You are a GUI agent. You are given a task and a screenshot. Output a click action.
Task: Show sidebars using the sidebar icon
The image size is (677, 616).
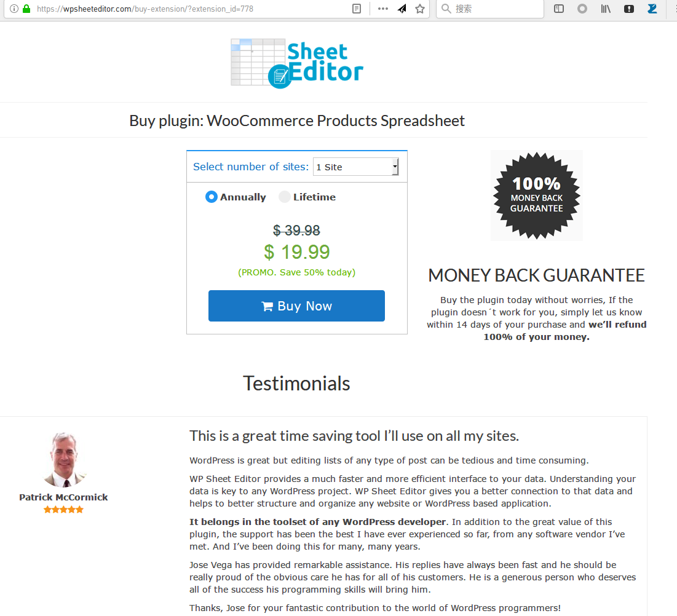(x=559, y=9)
